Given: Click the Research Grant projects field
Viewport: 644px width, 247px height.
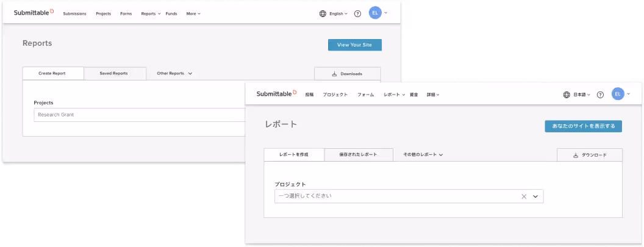Looking at the screenshot, I should (x=140, y=115).
